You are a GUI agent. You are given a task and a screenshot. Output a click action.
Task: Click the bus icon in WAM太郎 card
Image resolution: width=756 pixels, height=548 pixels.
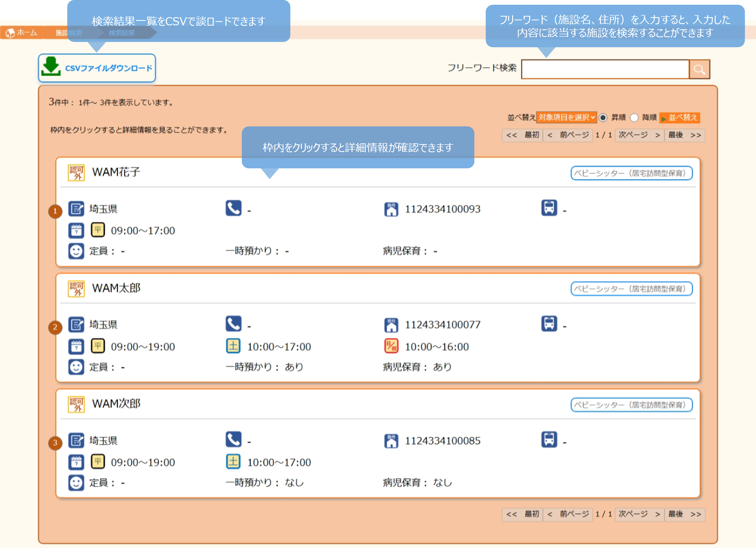[549, 323]
